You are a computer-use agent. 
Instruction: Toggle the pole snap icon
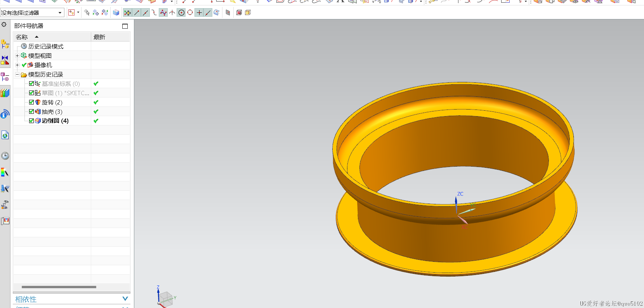163,13
